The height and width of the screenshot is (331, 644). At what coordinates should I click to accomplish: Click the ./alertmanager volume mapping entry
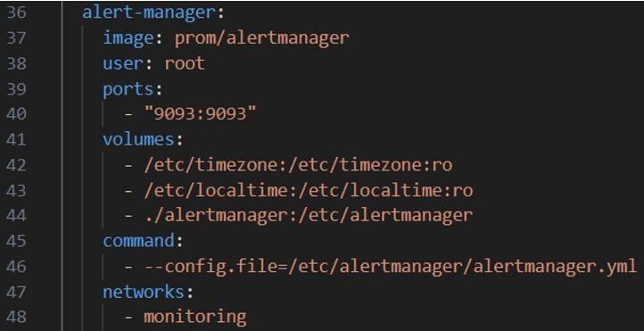click(309, 216)
